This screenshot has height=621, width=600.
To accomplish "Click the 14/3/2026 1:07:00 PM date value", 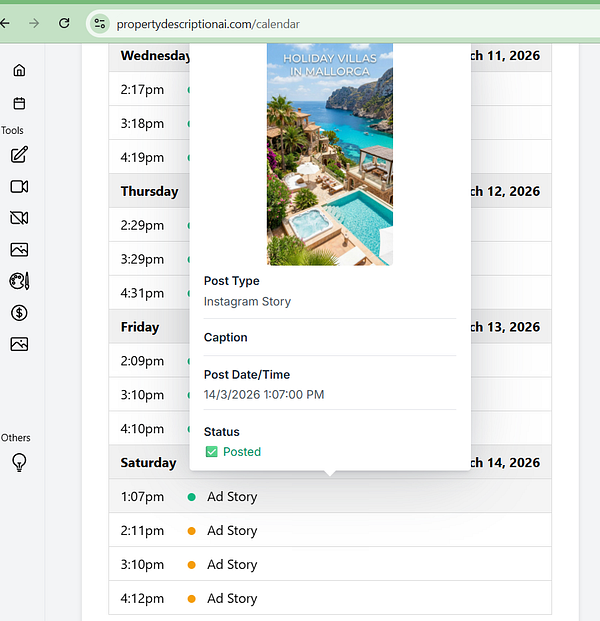I will click(264, 395).
